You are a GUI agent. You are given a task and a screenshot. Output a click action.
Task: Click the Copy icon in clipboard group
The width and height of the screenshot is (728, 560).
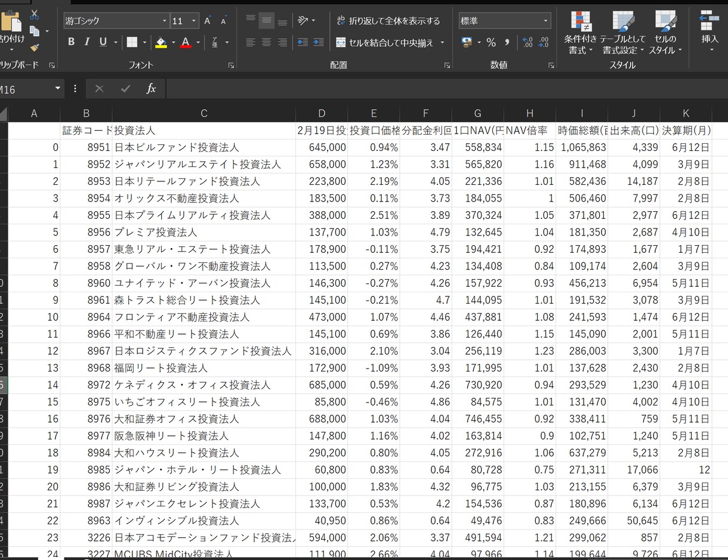click(x=35, y=31)
